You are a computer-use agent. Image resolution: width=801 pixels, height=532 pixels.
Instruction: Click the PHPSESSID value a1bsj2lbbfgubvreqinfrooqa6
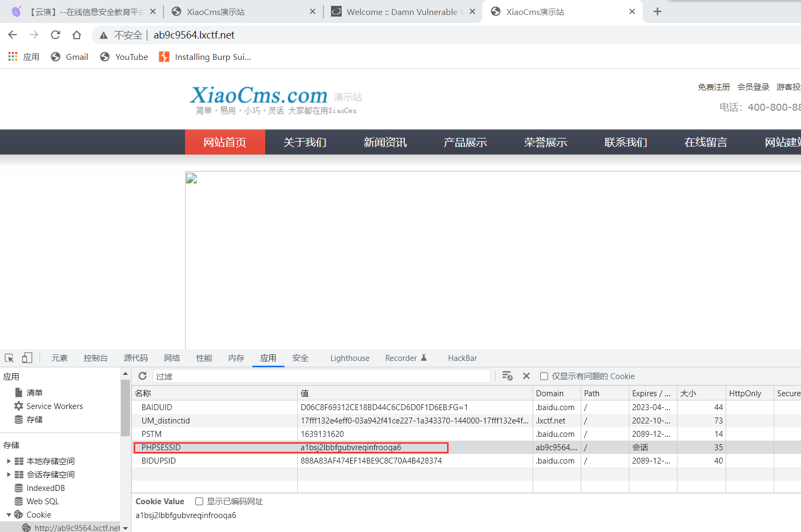[x=351, y=448]
